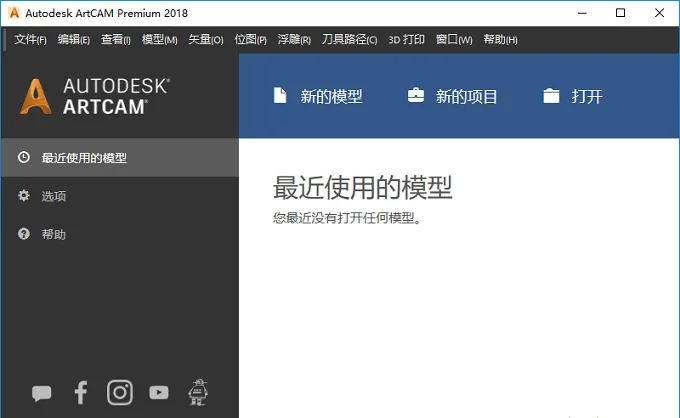The image size is (680, 418).
Task: Open the Facebook icon link
Action: click(81, 392)
